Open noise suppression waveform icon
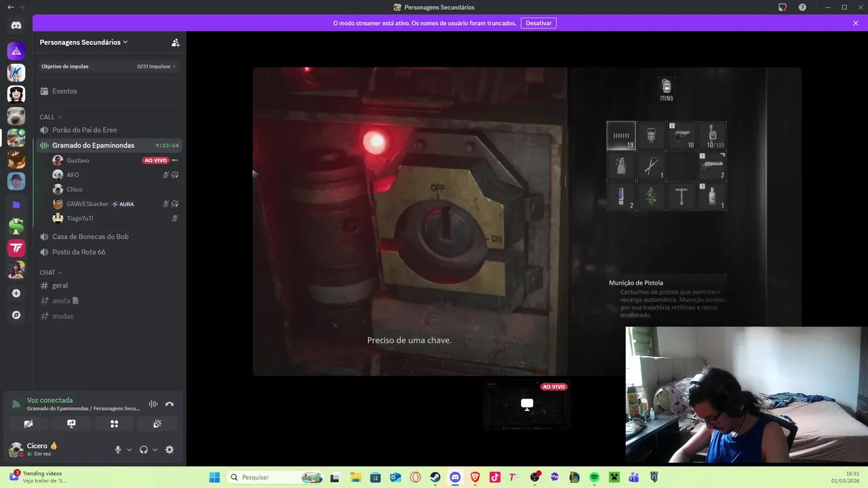This screenshot has width=868, height=488. pos(153,404)
